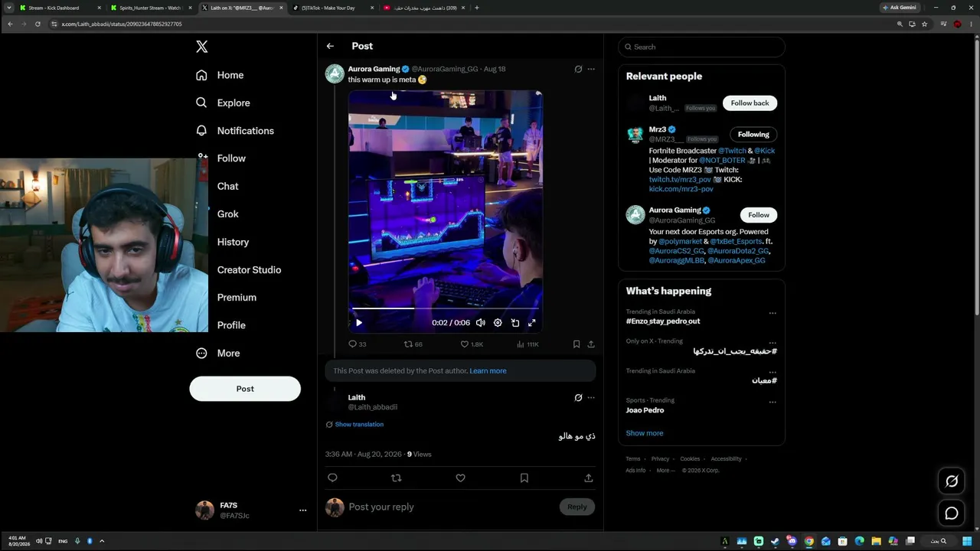Open the video settings gear

tap(498, 323)
